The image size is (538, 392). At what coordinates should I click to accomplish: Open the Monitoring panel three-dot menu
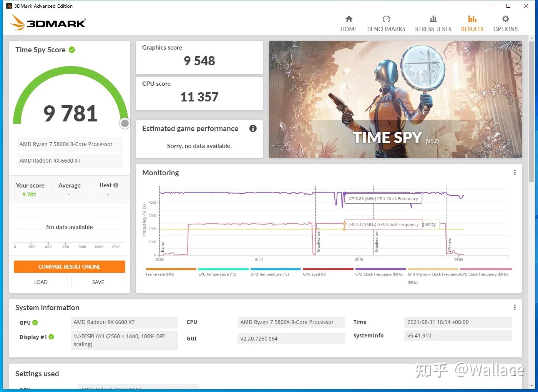click(515, 173)
